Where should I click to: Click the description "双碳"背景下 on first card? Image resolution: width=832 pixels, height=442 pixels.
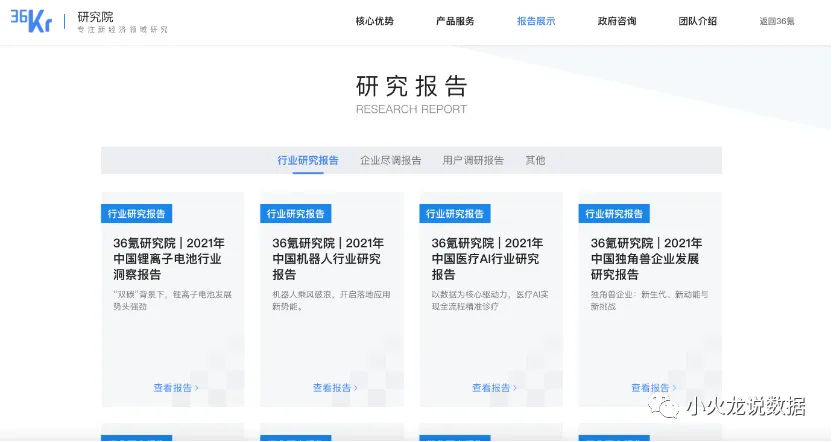172,300
